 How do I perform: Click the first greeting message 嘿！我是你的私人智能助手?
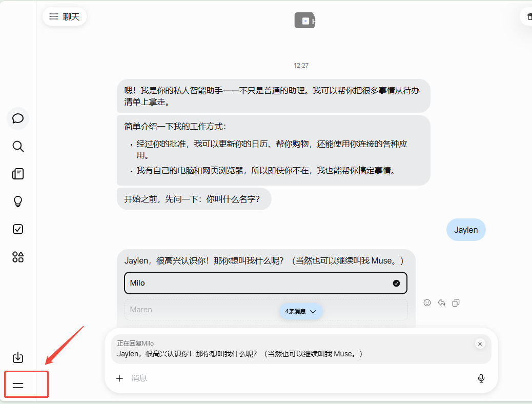[x=274, y=96]
